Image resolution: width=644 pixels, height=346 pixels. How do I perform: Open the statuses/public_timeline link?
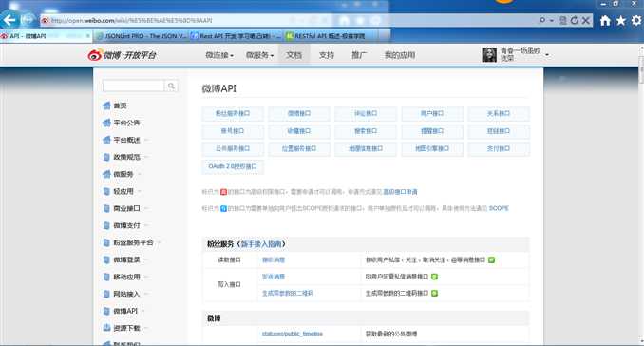293,334
